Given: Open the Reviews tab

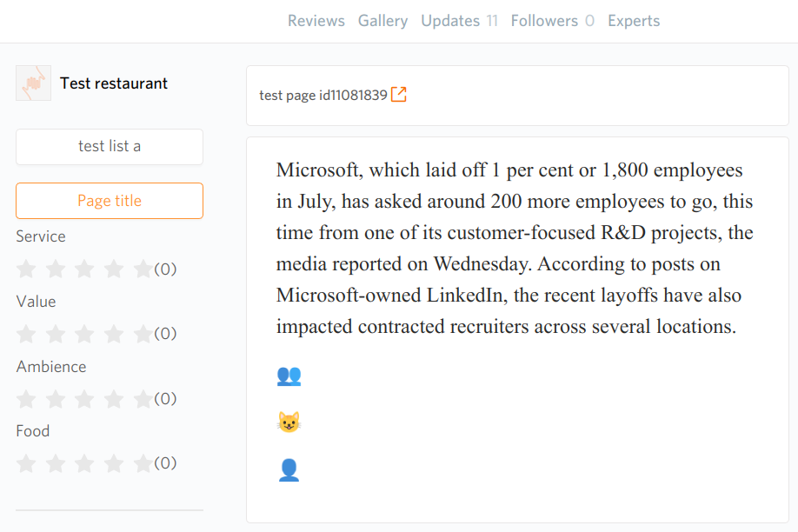Looking at the screenshot, I should pyautogui.click(x=316, y=21).
